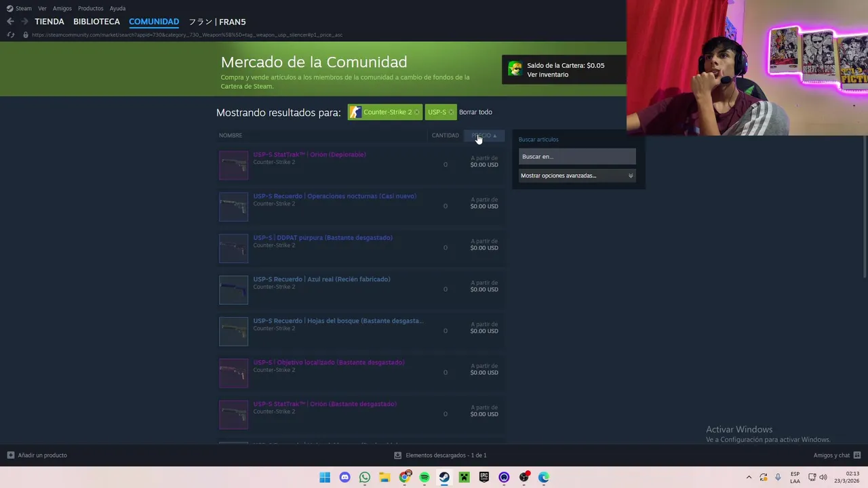Click Borrar todo to clear filters
This screenshot has height=488, width=868.
click(475, 112)
